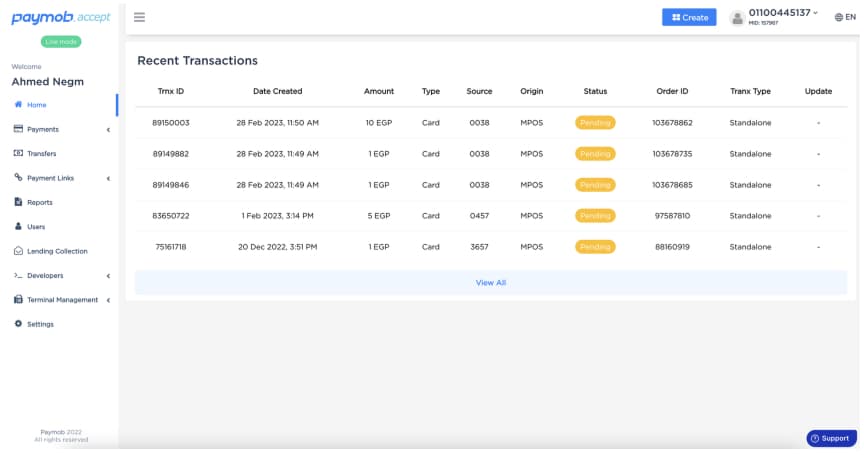Click the Tranx Type column header
The image size is (864, 455).
pyautogui.click(x=750, y=91)
